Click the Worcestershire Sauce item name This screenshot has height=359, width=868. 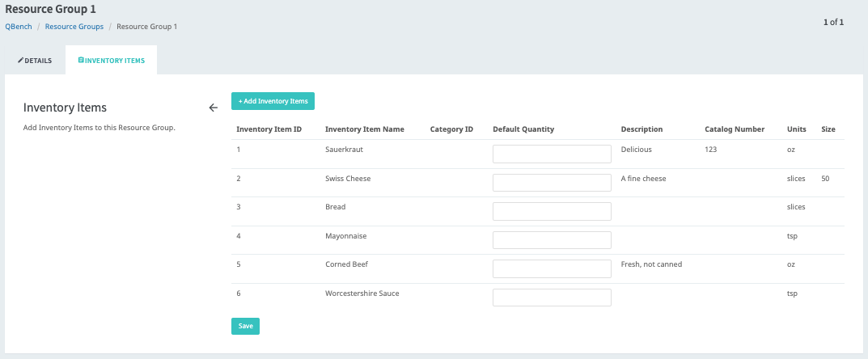click(x=362, y=294)
